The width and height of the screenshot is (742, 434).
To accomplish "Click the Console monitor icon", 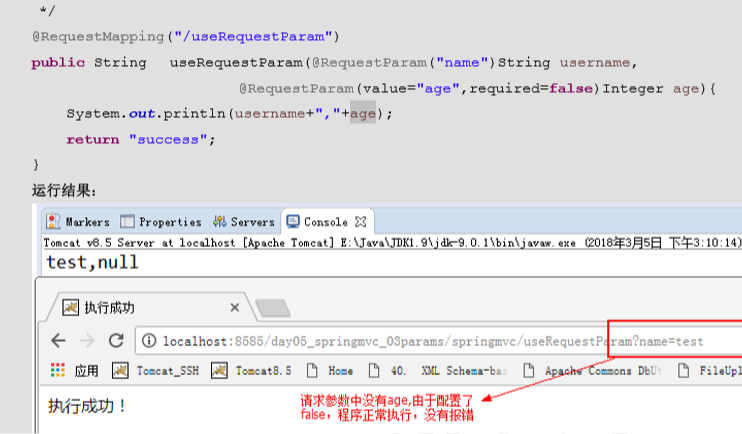I will pos(293,221).
